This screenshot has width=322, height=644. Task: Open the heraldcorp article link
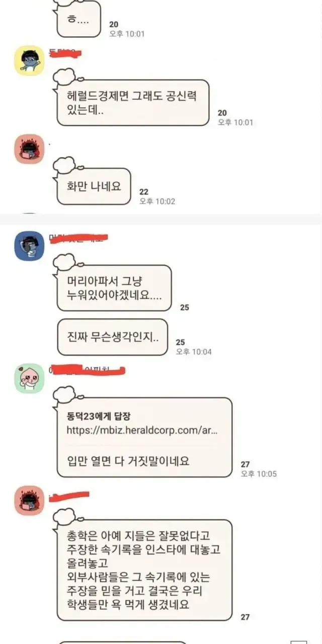pyautogui.click(x=142, y=431)
